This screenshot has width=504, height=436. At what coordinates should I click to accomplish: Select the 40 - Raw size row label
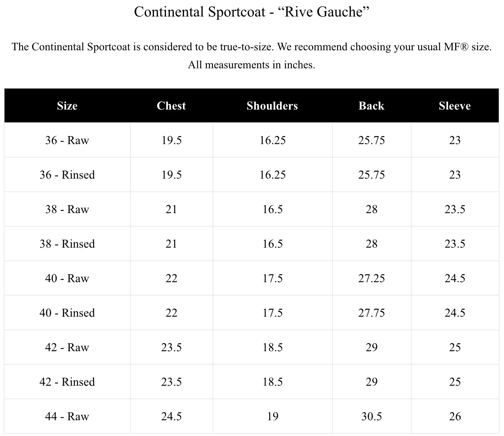click(67, 278)
